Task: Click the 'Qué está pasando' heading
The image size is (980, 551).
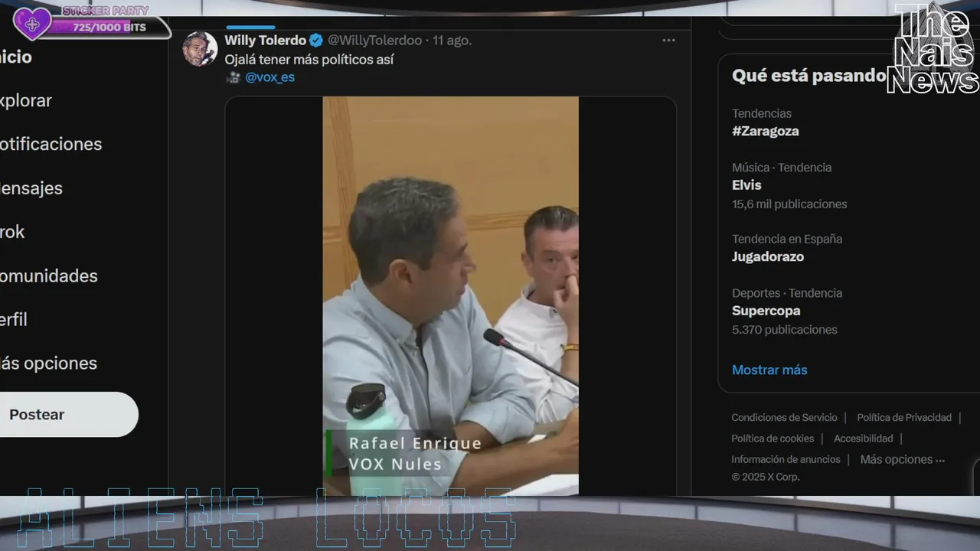Action: [x=808, y=76]
